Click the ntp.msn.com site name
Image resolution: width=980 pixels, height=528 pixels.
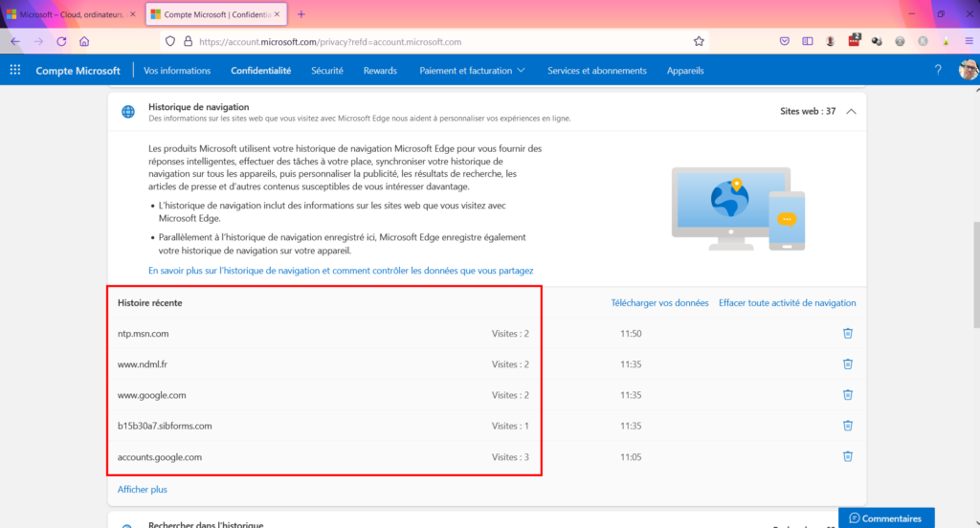[x=144, y=334]
